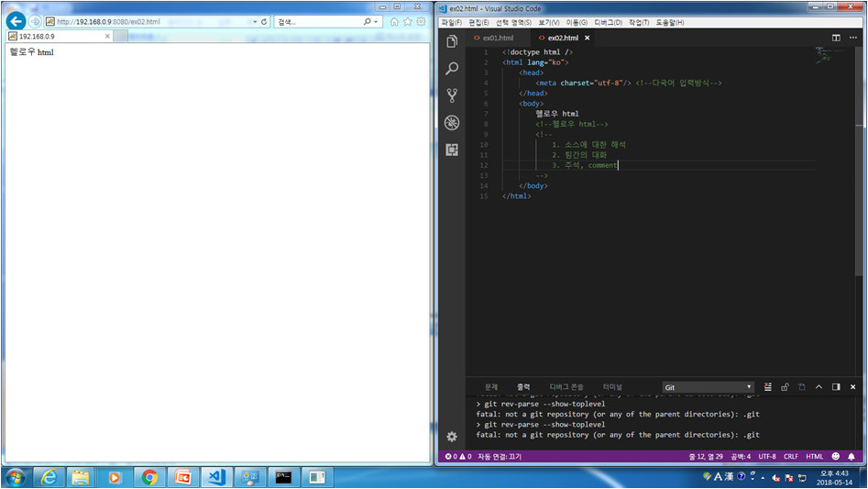Open the 선택 영역(S) menu
Screen dimensions: 868x489
tap(513, 23)
